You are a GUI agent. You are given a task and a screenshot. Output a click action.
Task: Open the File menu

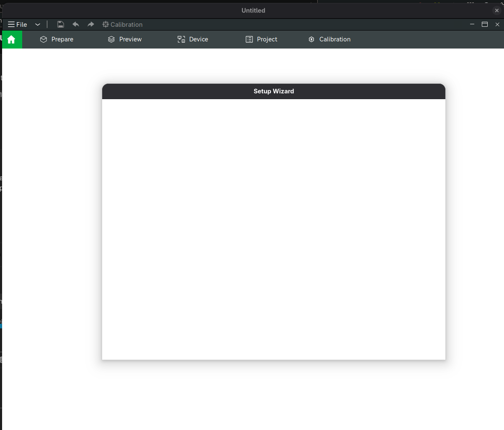click(x=22, y=25)
